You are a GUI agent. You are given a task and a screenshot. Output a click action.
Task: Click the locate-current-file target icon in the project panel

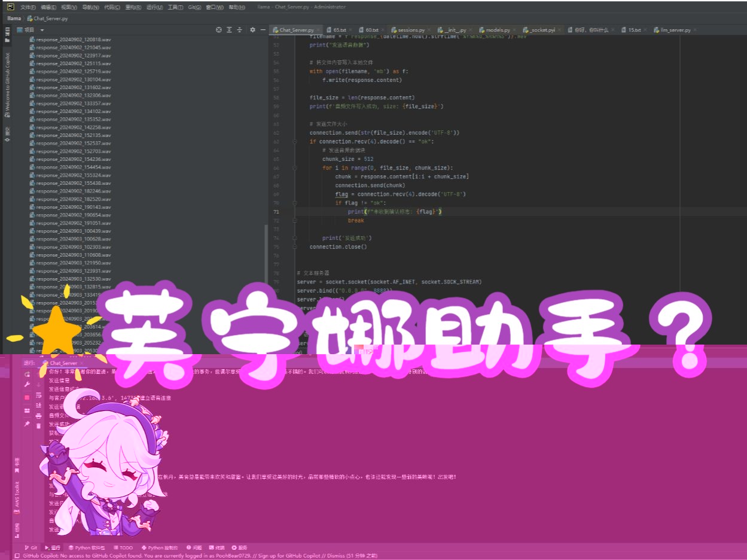[x=219, y=29]
